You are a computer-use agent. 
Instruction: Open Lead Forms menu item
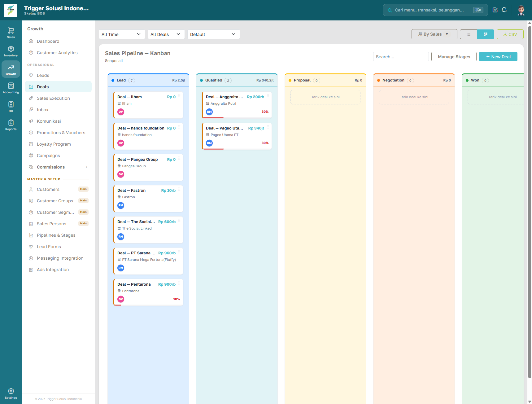click(x=58, y=247)
